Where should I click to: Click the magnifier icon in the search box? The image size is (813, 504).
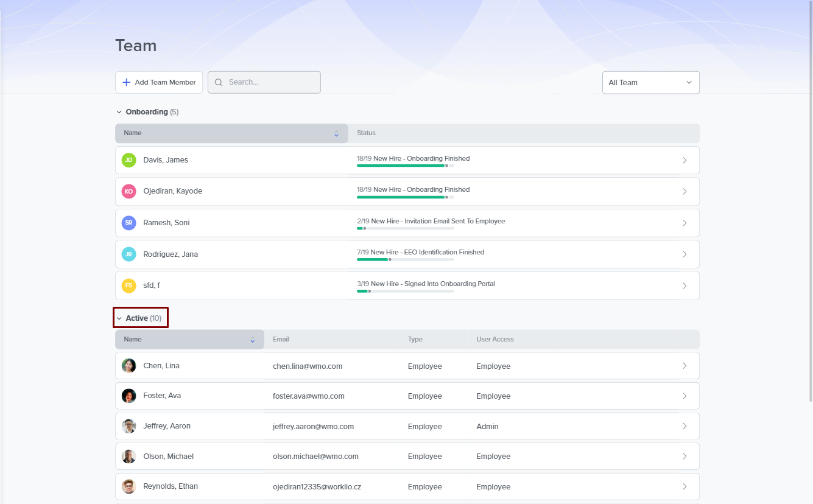(x=219, y=83)
